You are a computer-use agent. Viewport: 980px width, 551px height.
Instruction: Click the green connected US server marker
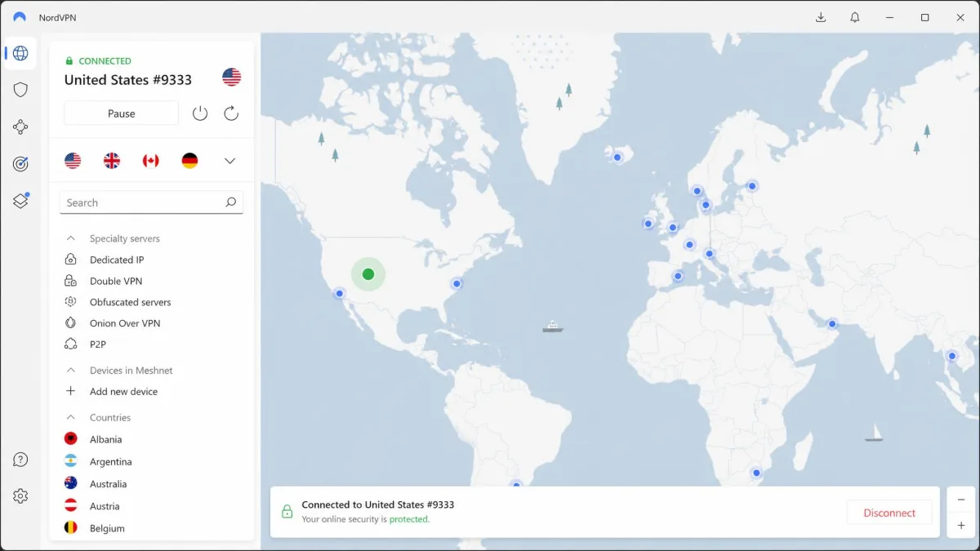368,274
